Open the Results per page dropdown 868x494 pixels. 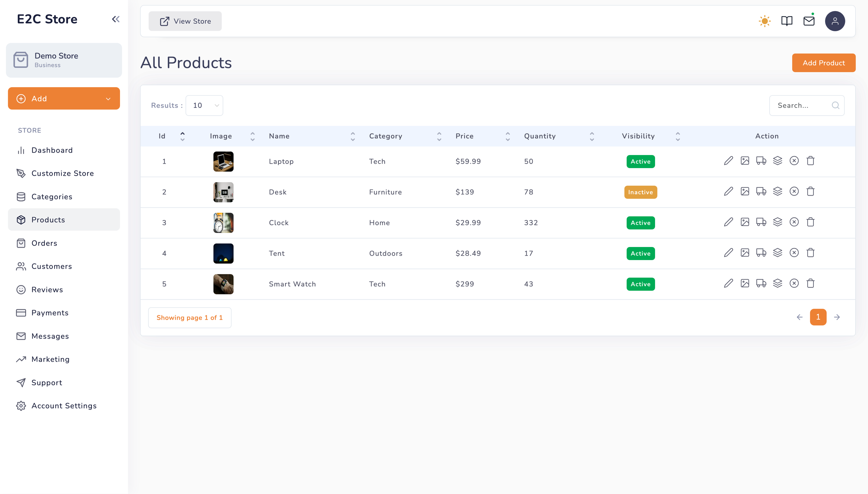204,106
